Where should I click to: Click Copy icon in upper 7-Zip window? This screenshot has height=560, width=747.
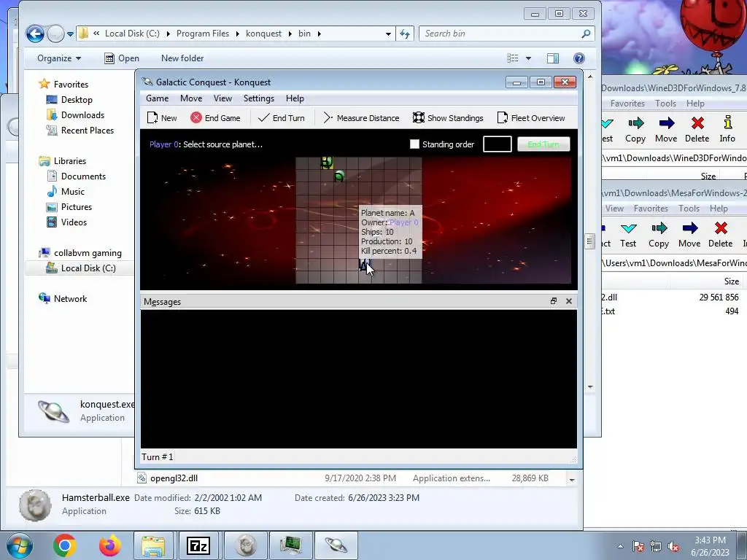coord(635,124)
